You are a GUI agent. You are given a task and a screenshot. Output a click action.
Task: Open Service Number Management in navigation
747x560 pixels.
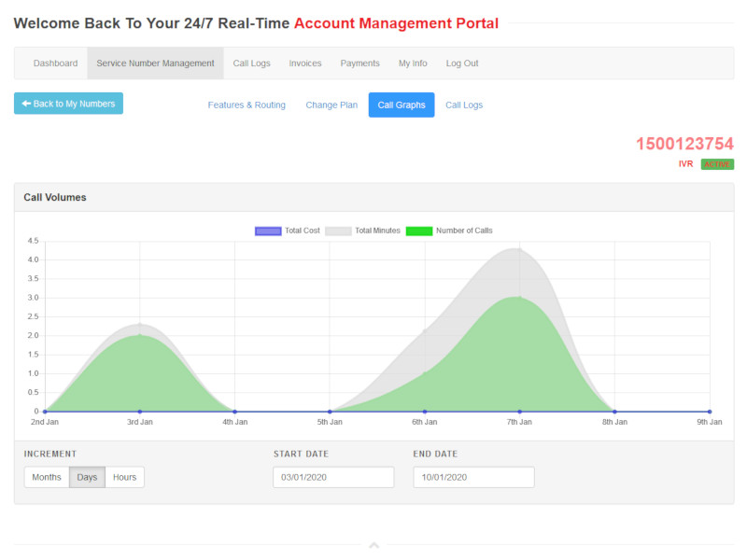tap(155, 63)
